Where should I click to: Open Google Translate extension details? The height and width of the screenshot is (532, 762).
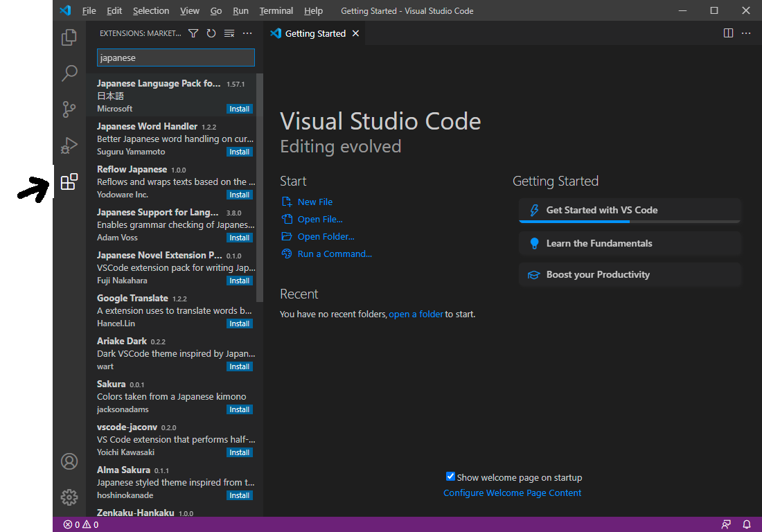point(171,310)
